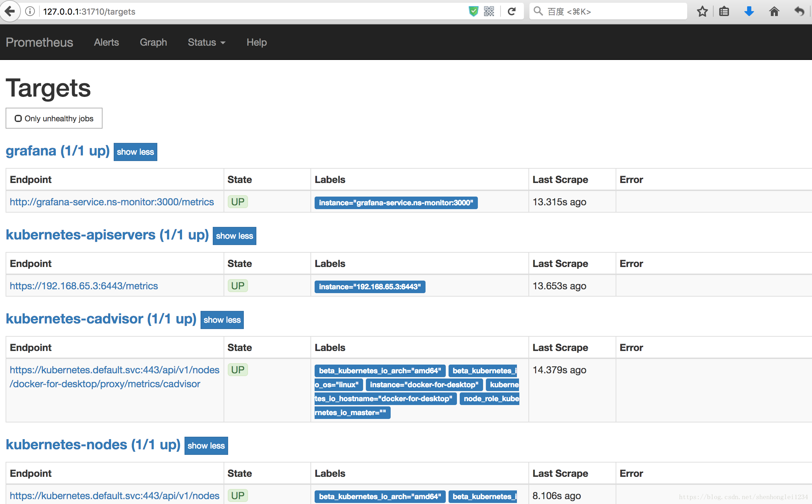This screenshot has height=504, width=812.
Task: Toggle Only unhealthy jobs checkbox
Action: click(x=18, y=119)
